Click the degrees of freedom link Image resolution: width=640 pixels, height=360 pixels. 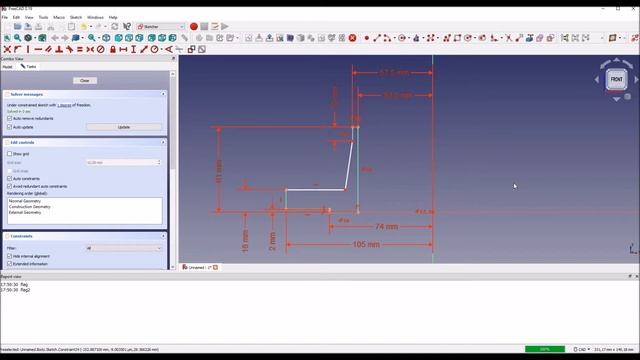64,105
